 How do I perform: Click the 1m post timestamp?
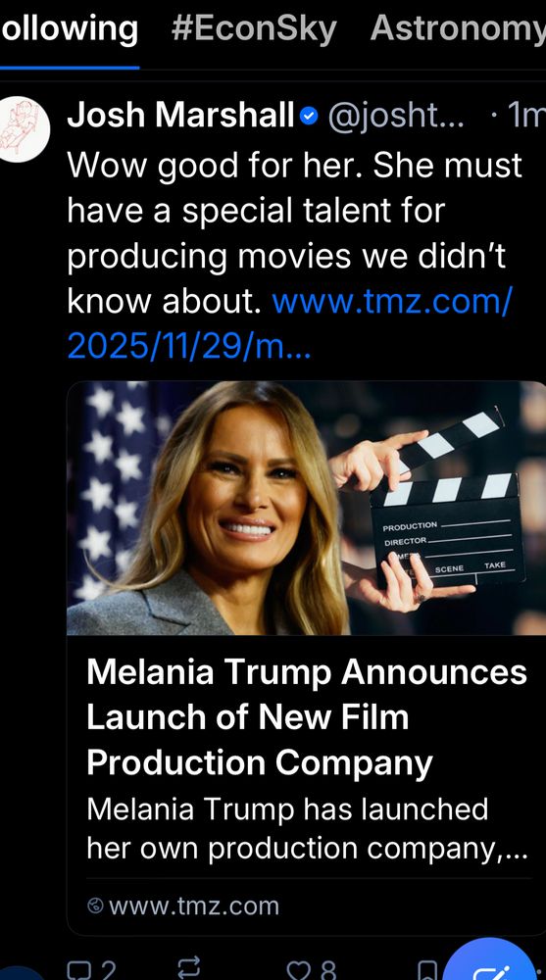pos(526,116)
